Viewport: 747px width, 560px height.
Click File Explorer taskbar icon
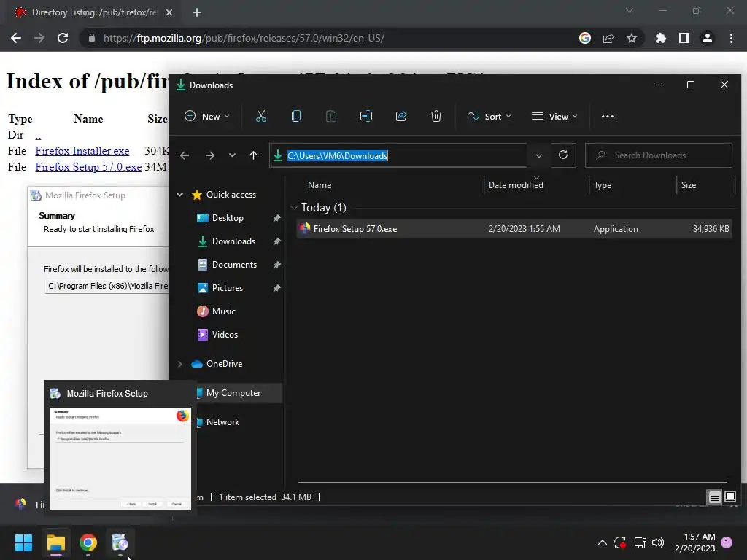coord(55,542)
